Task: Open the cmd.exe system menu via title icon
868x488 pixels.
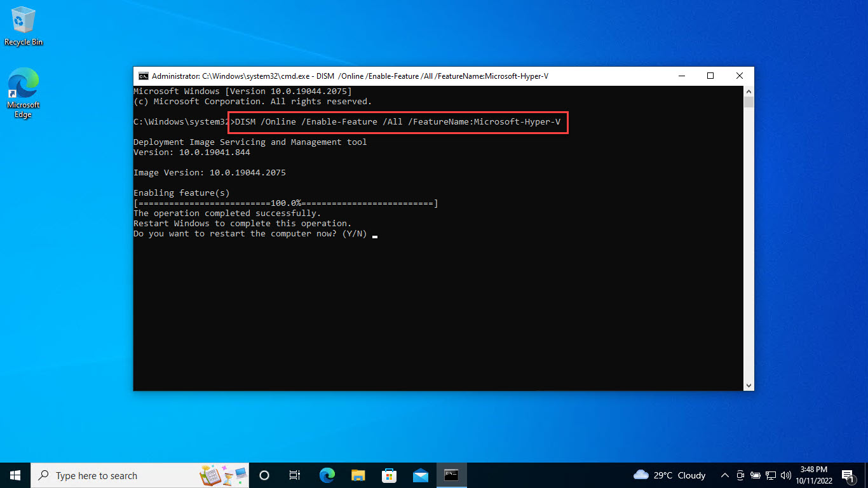Action: tap(143, 76)
